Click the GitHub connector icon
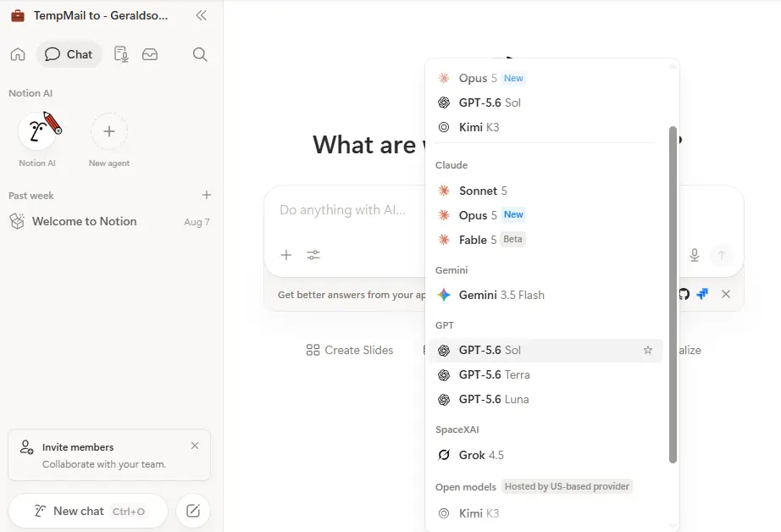This screenshot has width=781, height=532. click(x=684, y=294)
